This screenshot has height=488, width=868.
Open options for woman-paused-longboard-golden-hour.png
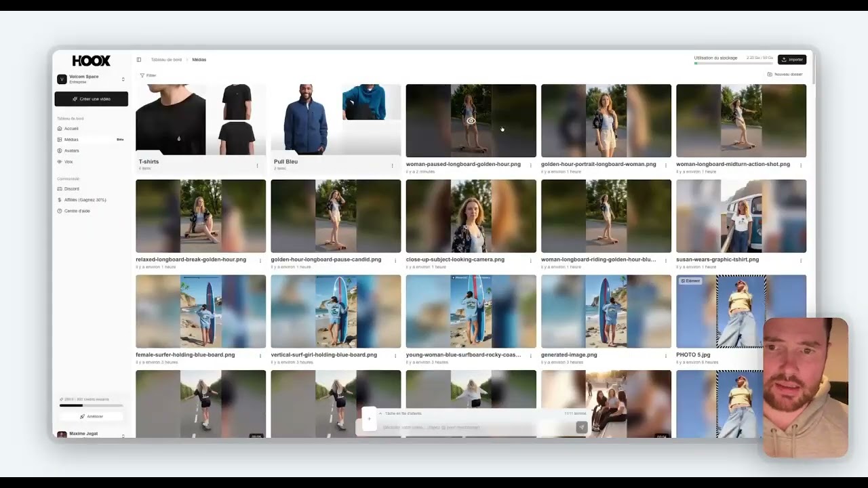[530, 165]
